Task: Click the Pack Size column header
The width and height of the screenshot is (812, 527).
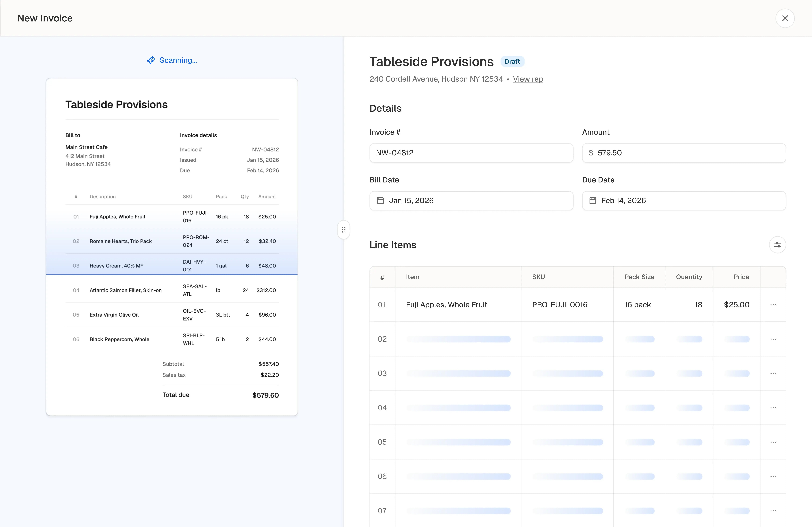Action: (x=639, y=277)
